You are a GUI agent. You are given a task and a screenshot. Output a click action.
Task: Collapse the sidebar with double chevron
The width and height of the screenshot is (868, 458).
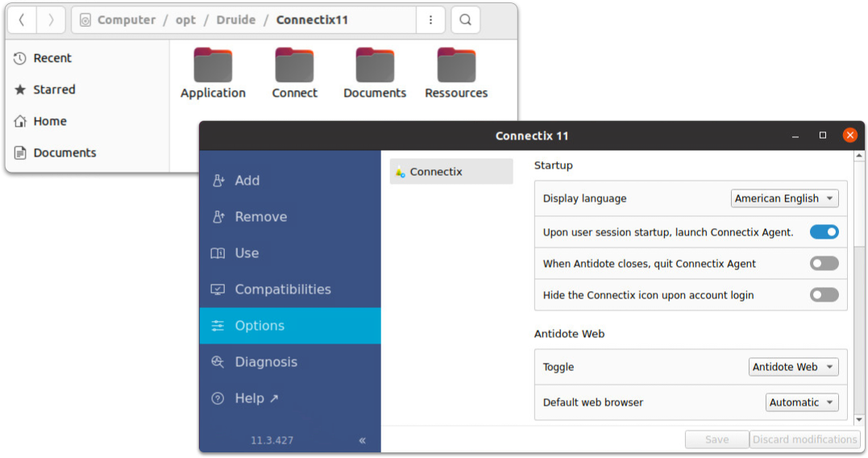[x=362, y=440]
